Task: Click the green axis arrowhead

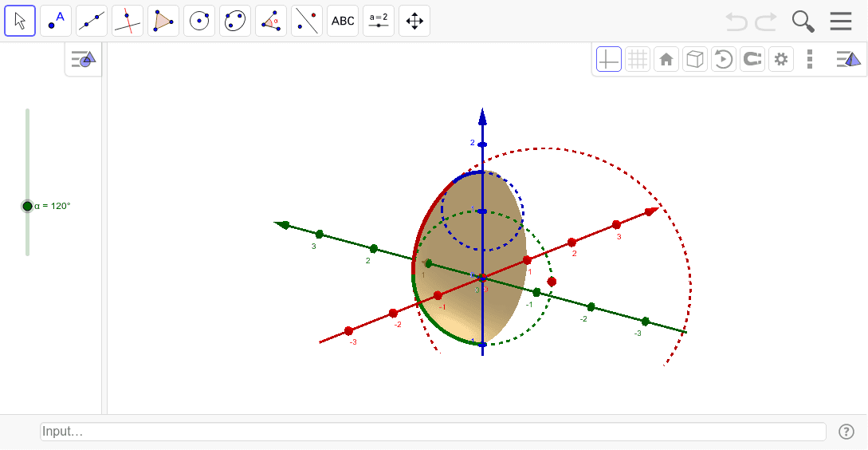Action: [x=282, y=224]
